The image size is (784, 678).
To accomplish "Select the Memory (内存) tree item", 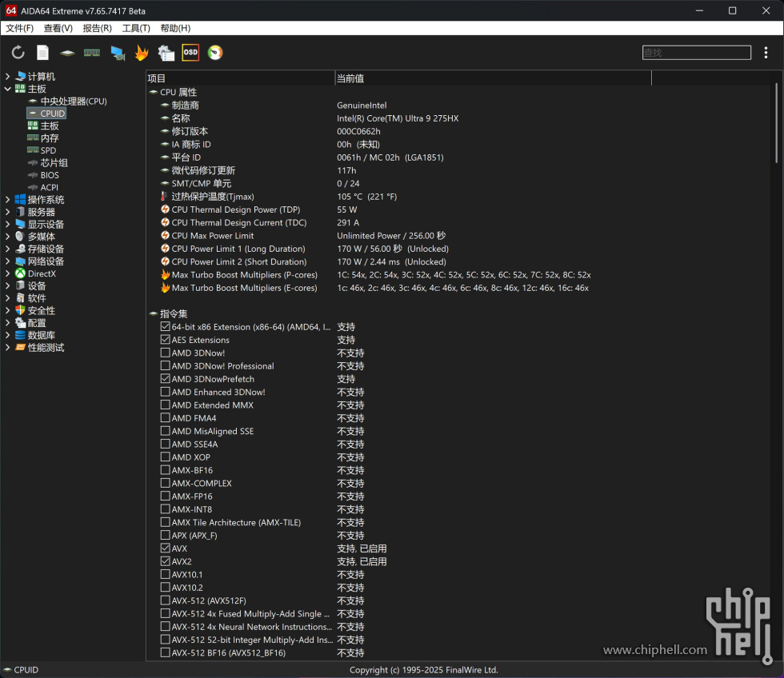I will tap(43, 138).
